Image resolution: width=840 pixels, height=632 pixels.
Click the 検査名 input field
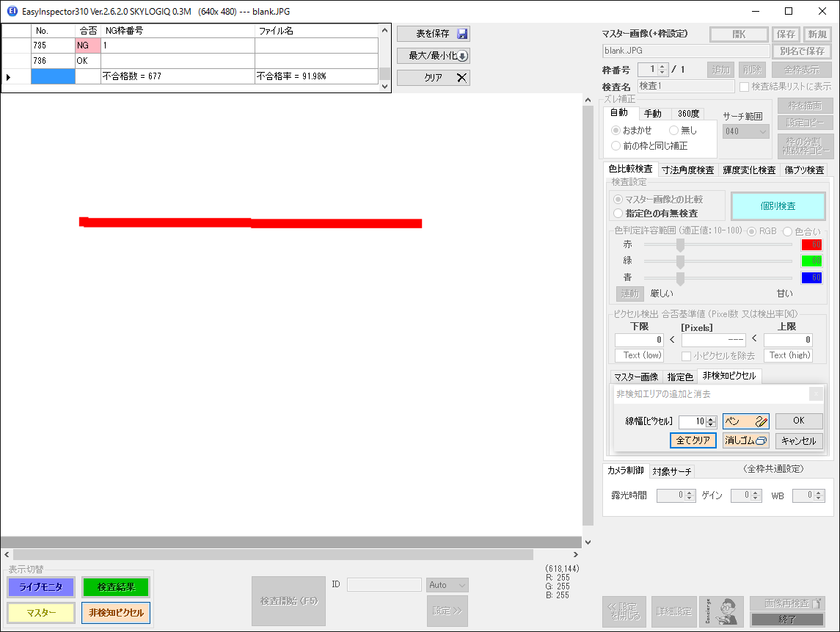point(686,87)
